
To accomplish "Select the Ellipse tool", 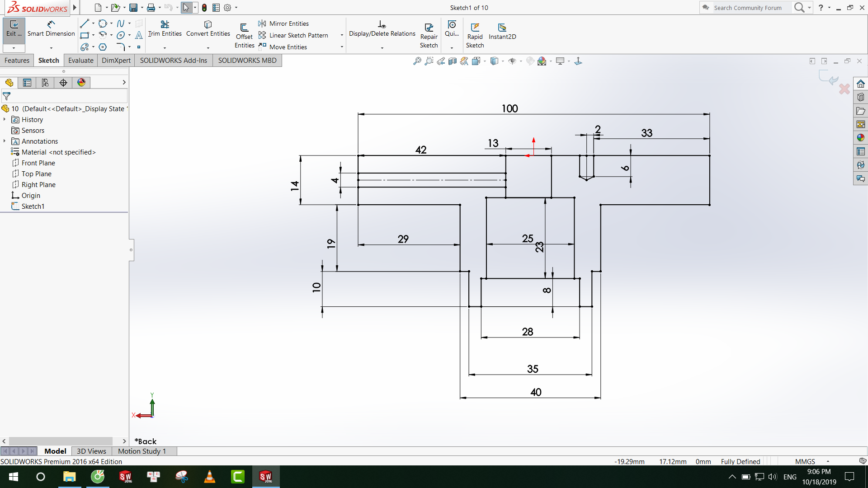I will [121, 35].
